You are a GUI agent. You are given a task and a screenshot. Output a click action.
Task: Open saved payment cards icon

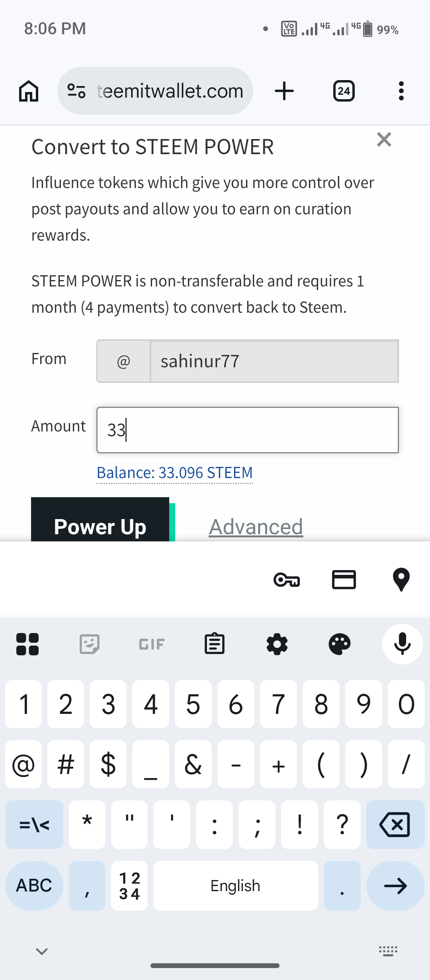point(344,580)
